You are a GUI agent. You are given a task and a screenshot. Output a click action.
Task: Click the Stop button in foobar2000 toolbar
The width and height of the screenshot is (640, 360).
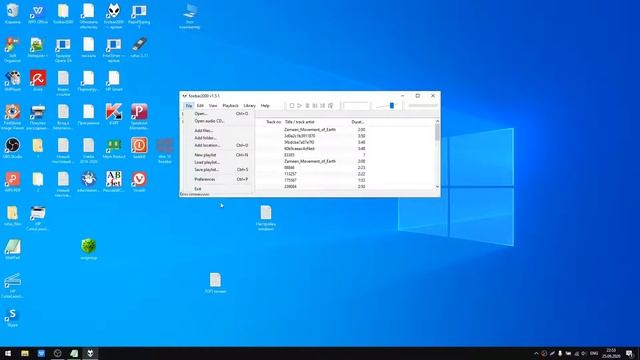click(x=291, y=106)
